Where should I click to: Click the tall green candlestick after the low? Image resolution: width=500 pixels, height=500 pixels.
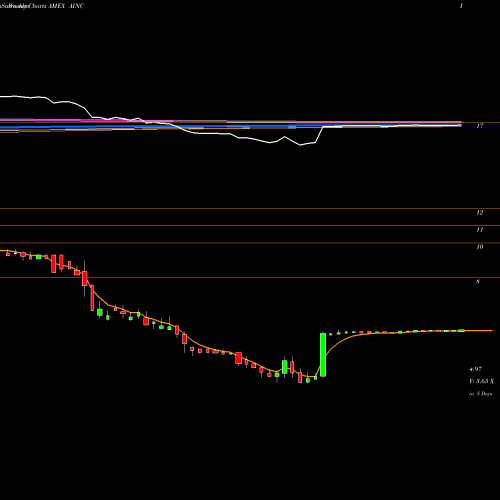pyautogui.click(x=323, y=355)
